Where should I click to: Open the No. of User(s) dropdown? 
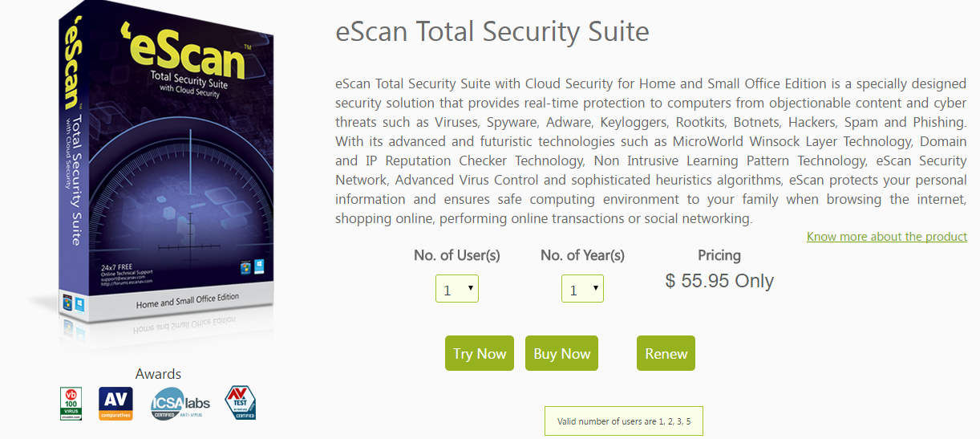point(457,289)
